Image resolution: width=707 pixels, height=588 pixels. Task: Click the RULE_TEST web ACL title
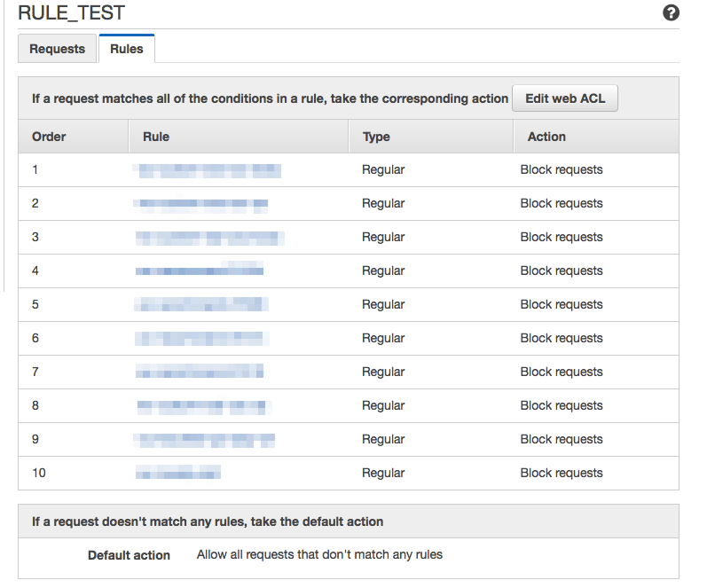click(71, 13)
